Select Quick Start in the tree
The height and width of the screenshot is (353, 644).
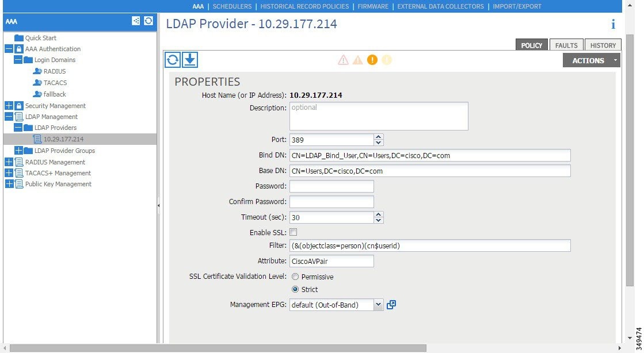point(41,38)
